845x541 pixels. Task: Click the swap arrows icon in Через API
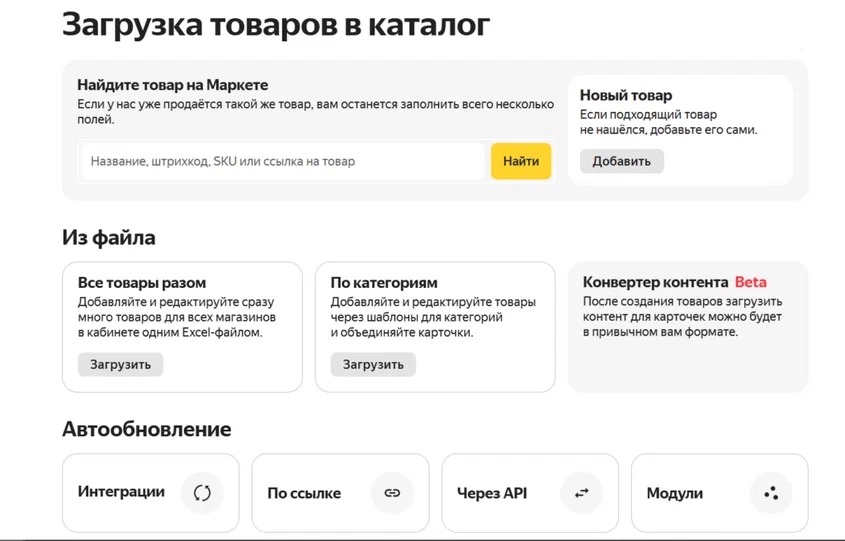pyautogui.click(x=581, y=493)
